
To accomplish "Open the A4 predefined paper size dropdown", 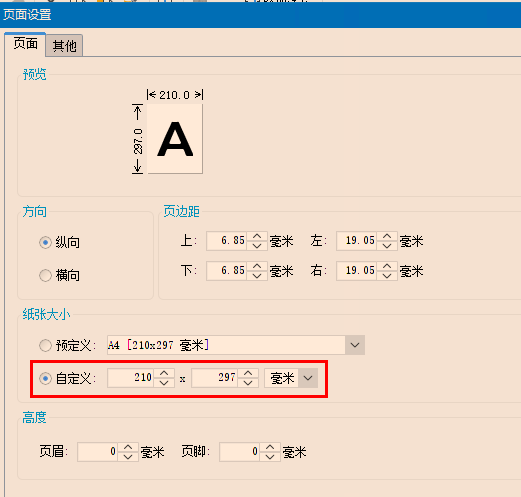I will (355, 345).
